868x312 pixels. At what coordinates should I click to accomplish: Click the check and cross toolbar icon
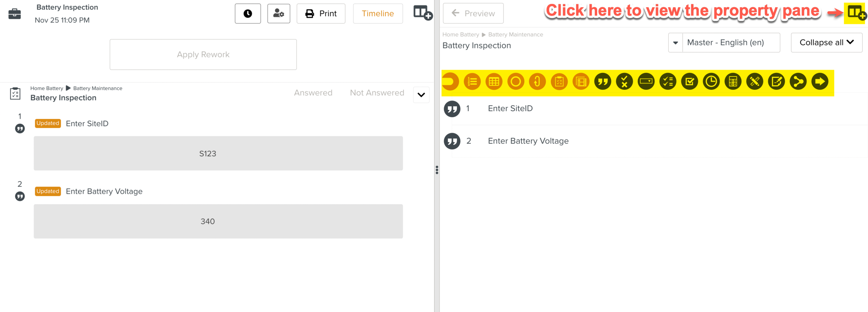point(624,82)
